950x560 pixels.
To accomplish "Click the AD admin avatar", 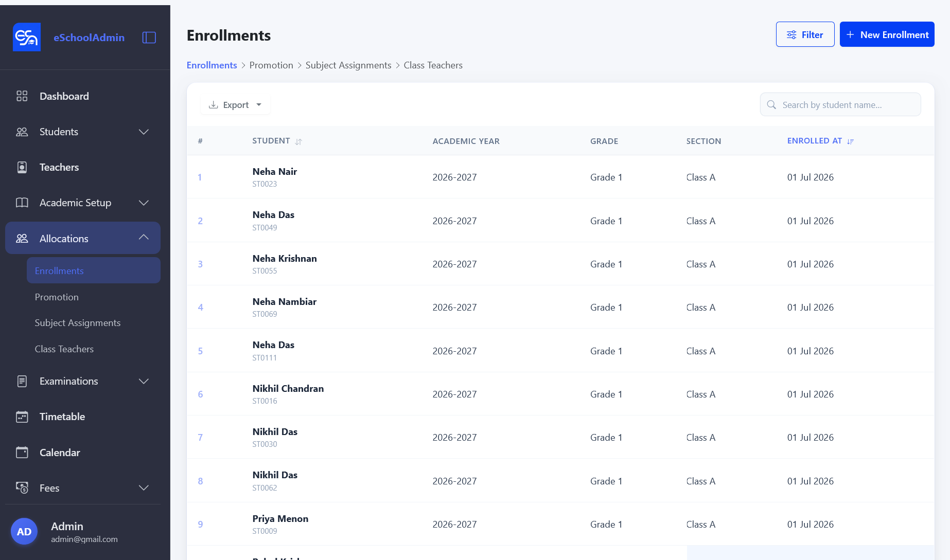I will [24, 532].
